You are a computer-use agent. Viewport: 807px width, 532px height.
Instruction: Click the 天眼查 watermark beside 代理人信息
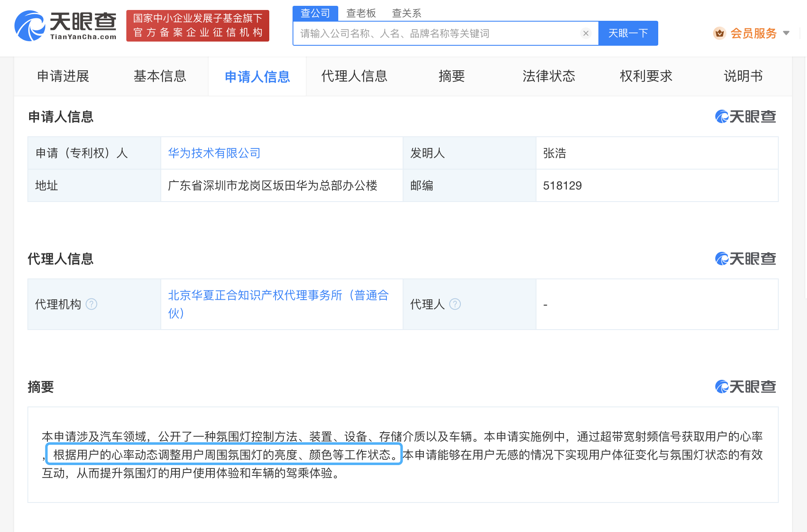[x=745, y=259]
